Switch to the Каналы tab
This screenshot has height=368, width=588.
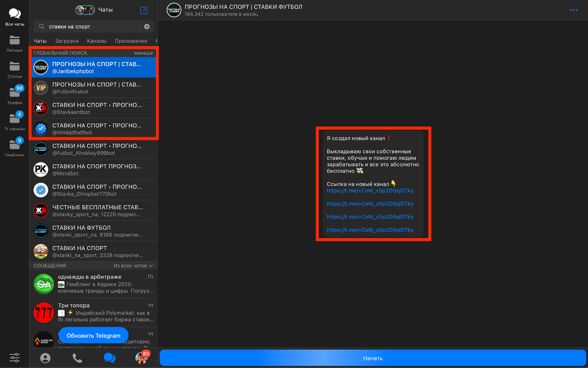[97, 41]
